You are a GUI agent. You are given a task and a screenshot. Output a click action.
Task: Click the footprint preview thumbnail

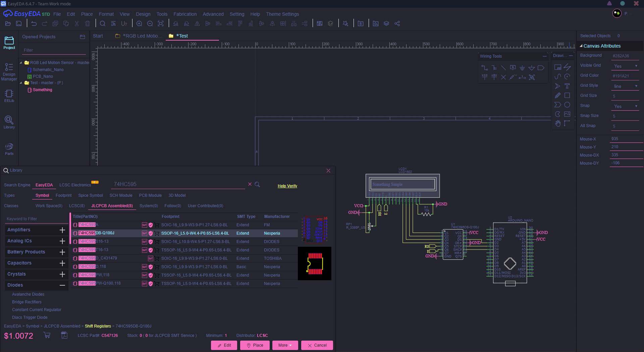point(315,263)
